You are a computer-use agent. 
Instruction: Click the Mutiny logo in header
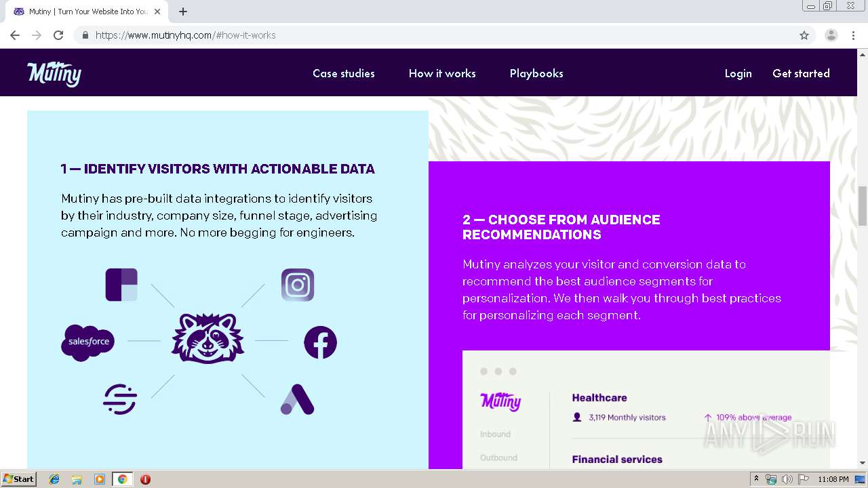tap(54, 73)
